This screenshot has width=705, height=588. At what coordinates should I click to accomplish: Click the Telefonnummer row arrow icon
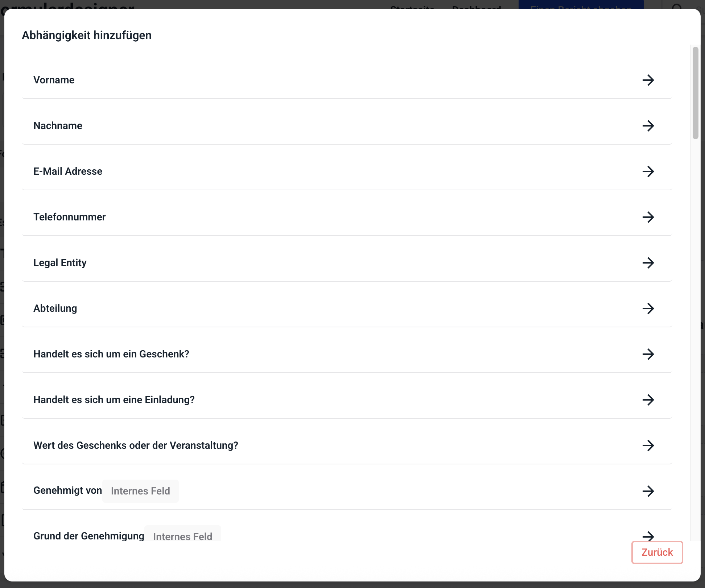(648, 217)
